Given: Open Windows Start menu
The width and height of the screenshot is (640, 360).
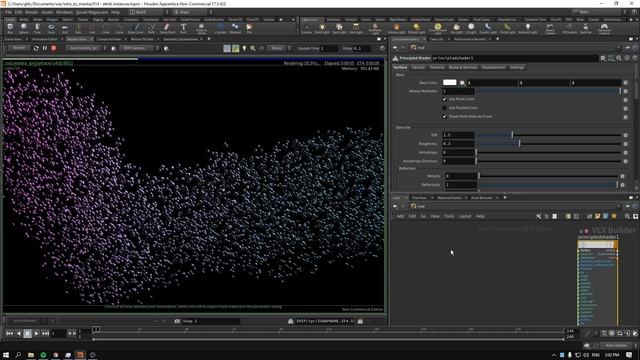Looking at the screenshot, I should (x=6, y=355).
